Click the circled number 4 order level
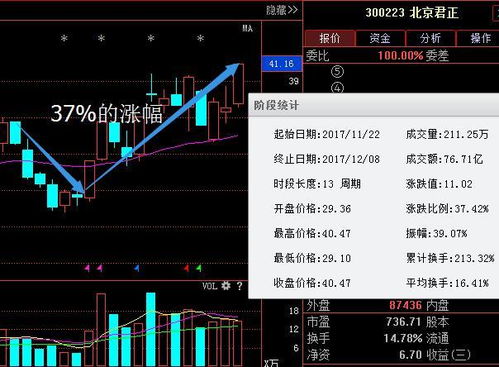Viewport: 499px width, 367px height. pyautogui.click(x=337, y=88)
